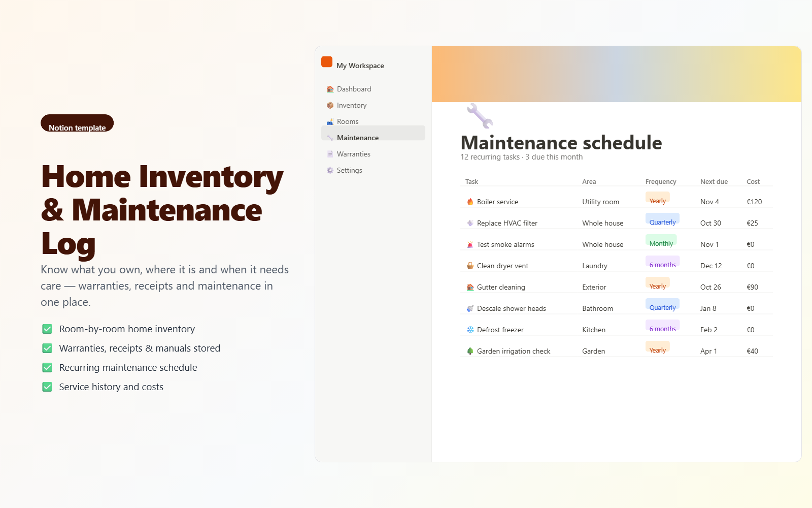Open the Yearly tag for Garden irrigation check
The image size is (812, 508).
point(658,347)
